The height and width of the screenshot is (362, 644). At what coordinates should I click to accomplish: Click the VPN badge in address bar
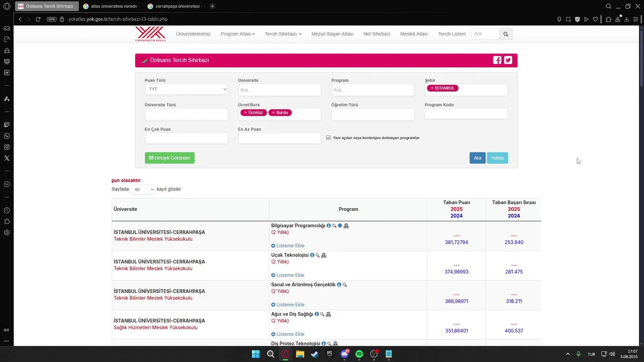point(51,19)
